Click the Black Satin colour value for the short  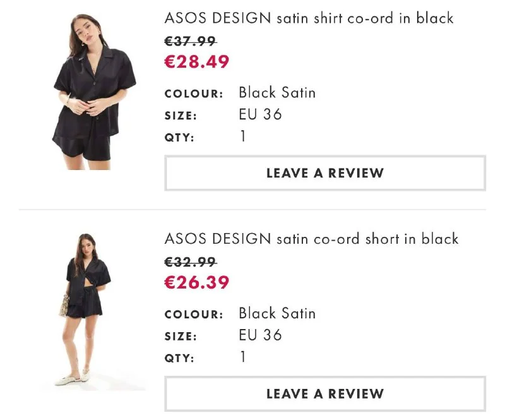click(277, 313)
